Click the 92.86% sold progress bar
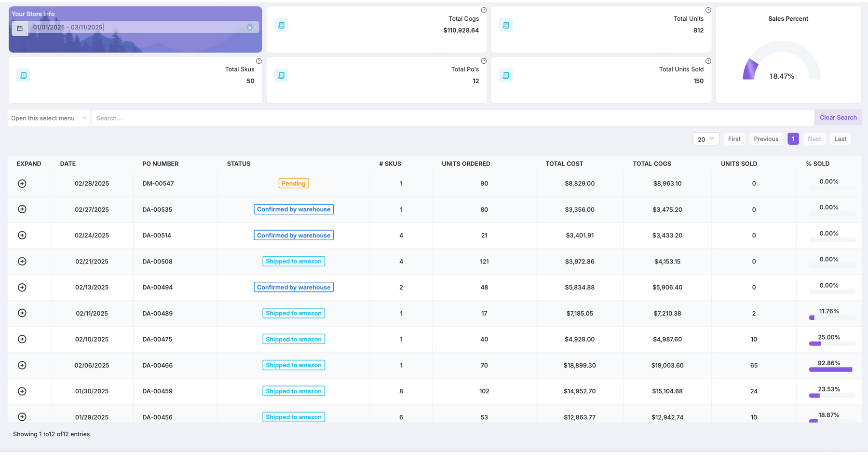 (831, 370)
